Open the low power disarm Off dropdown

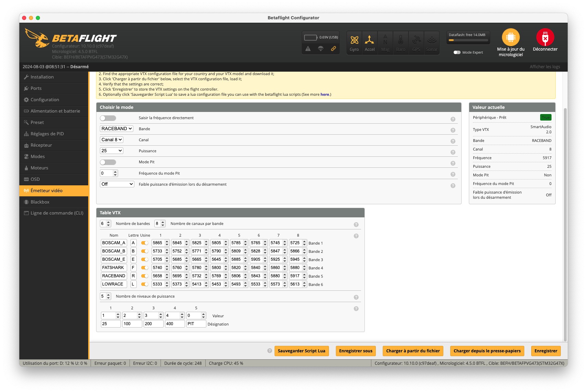(117, 184)
